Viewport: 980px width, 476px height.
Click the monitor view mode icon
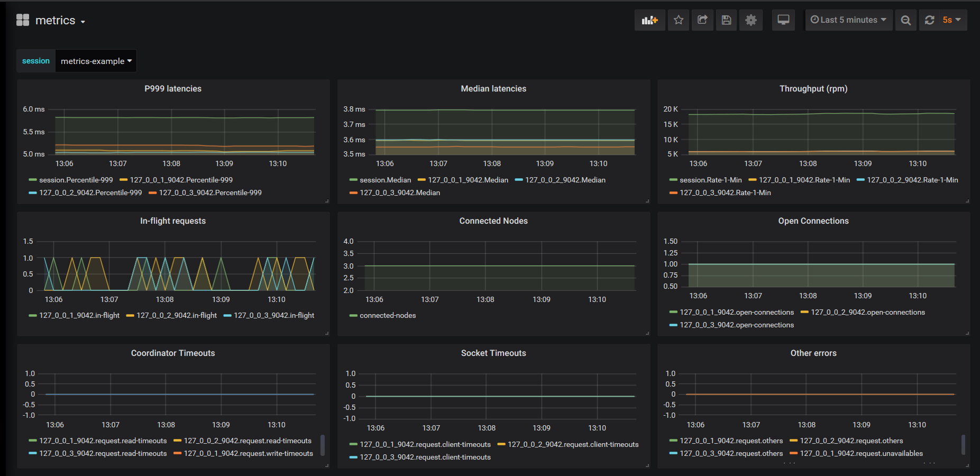[x=783, y=20]
